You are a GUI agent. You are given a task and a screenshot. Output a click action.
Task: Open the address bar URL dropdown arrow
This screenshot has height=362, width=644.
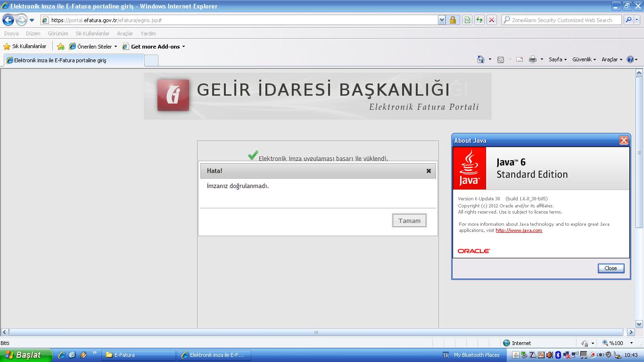(442, 20)
